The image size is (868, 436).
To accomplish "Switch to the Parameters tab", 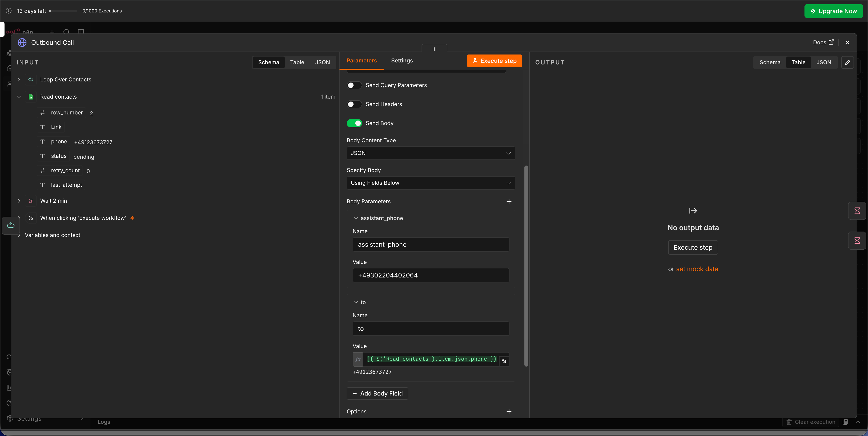I will point(362,61).
